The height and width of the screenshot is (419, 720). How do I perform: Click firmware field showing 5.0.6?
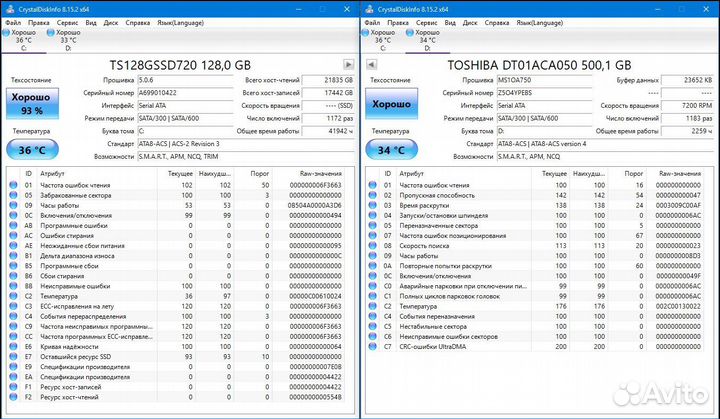[x=186, y=80]
